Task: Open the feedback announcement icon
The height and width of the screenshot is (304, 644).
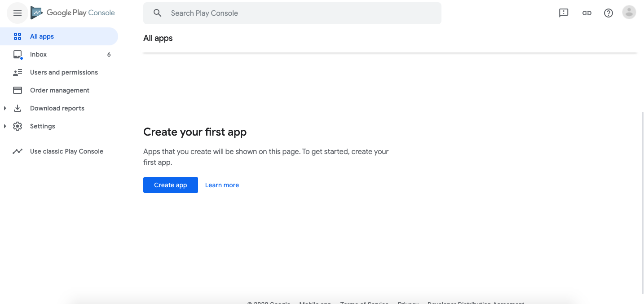Action: [x=564, y=13]
